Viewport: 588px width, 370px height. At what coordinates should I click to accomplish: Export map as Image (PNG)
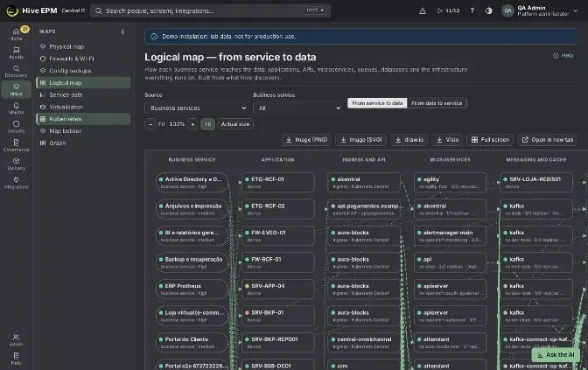coord(307,139)
